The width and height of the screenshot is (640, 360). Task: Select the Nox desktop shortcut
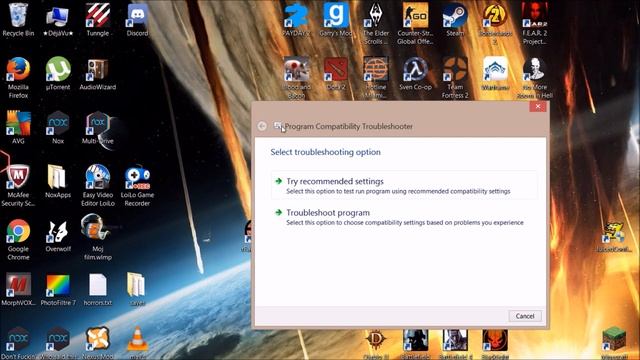[58, 128]
